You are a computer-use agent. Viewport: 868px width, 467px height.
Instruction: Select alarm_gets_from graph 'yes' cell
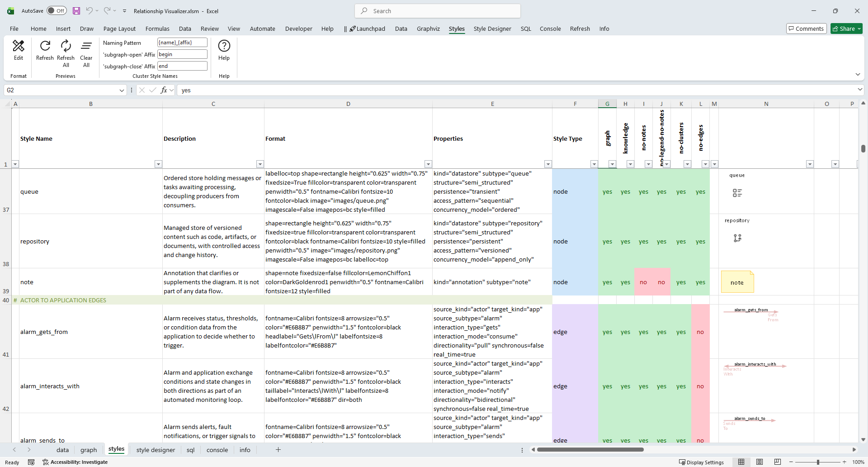607,332
